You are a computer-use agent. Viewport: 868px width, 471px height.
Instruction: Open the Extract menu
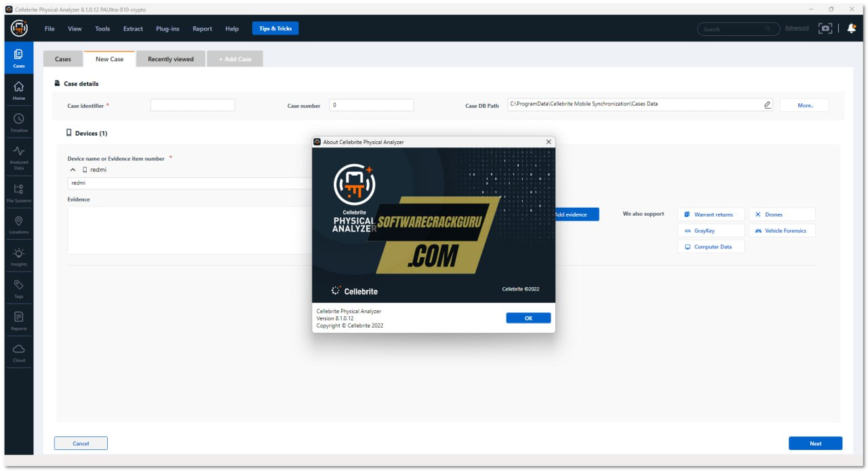(x=133, y=29)
